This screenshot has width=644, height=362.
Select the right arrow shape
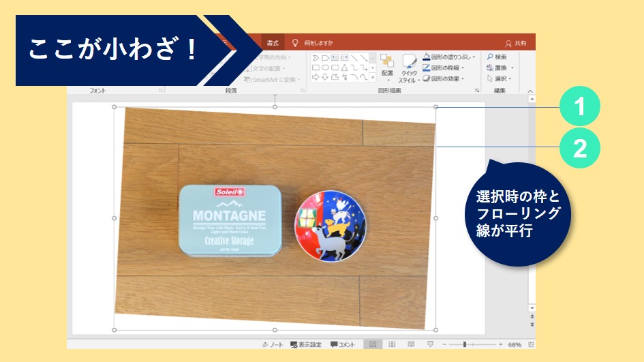(x=316, y=77)
